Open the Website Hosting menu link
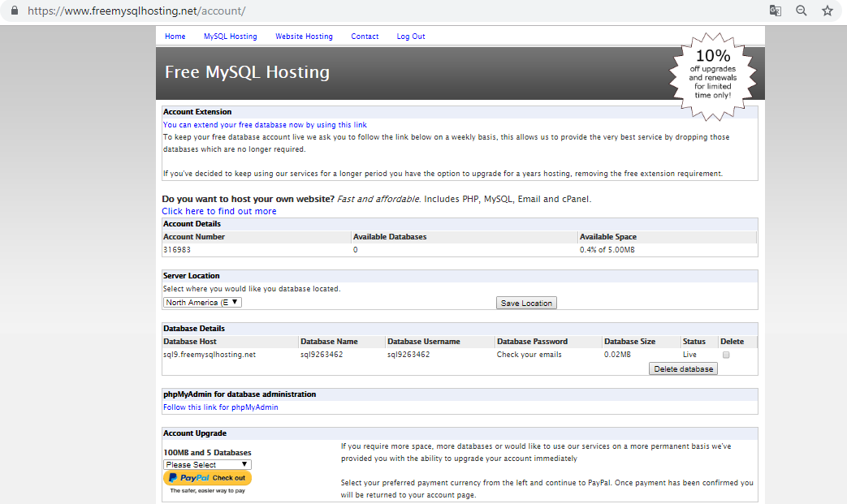847x504 pixels. pyautogui.click(x=304, y=37)
